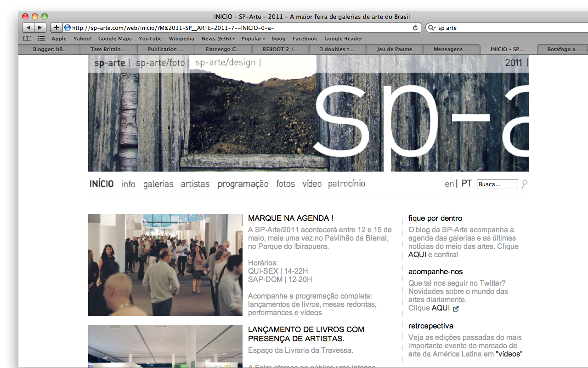The image size is (588, 368).
Task: Open the galerias menu item
Action: 158,184
